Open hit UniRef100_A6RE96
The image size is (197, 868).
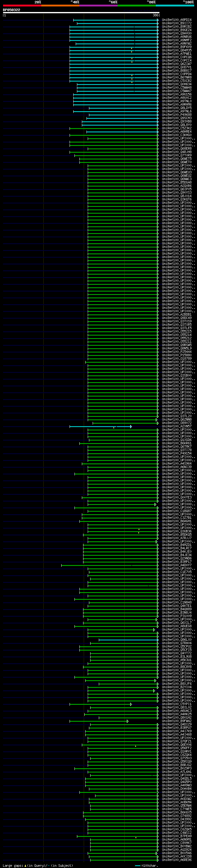point(176,860)
